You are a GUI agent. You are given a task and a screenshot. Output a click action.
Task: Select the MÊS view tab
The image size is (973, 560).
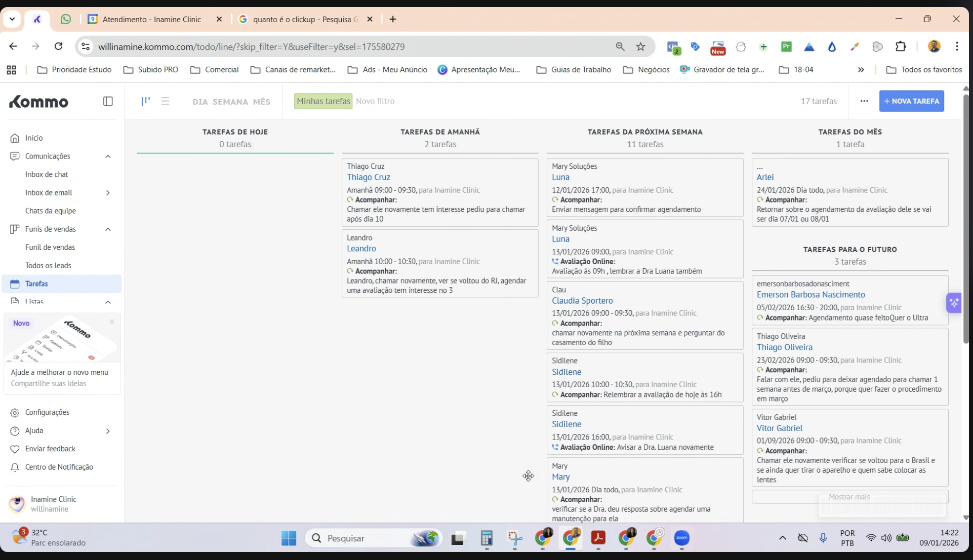point(261,102)
